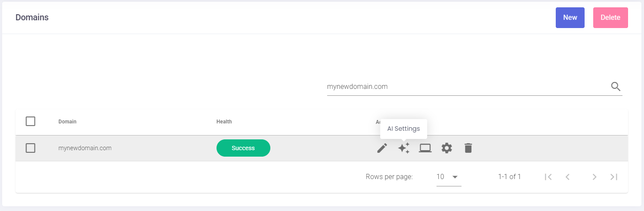Click the green Success health badge
644x211 pixels.
pyautogui.click(x=243, y=148)
